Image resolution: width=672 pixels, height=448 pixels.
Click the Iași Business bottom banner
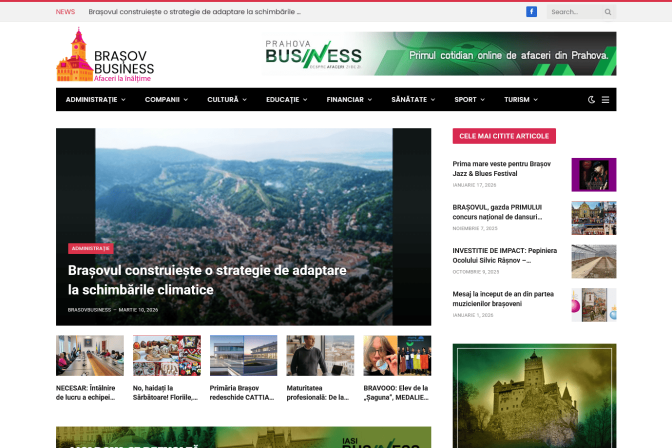[x=243, y=437]
